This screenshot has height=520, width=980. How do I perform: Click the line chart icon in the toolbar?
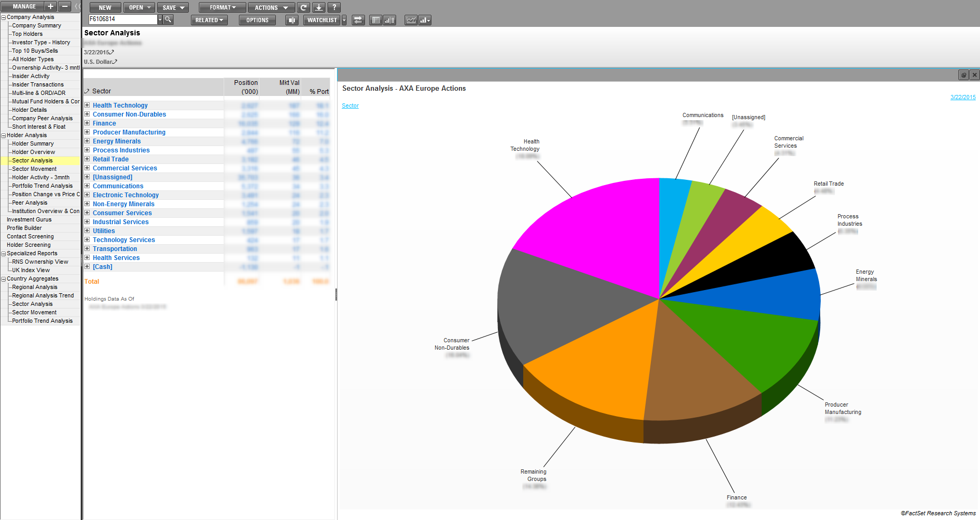[x=411, y=20]
